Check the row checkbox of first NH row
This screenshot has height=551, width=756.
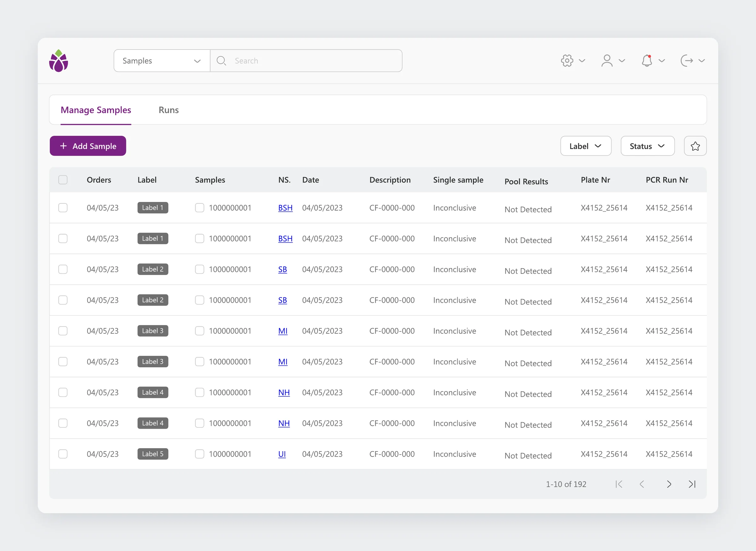coord(63,392)
